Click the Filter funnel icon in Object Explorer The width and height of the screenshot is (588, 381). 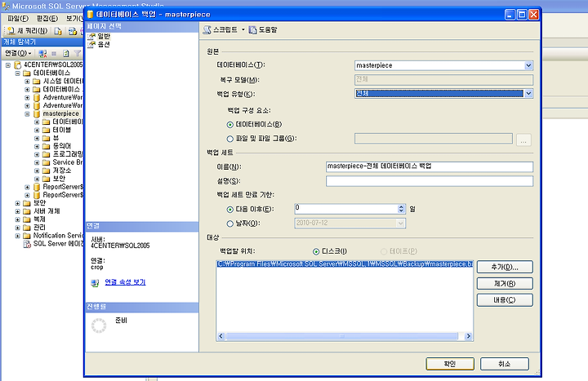(78, 54)
